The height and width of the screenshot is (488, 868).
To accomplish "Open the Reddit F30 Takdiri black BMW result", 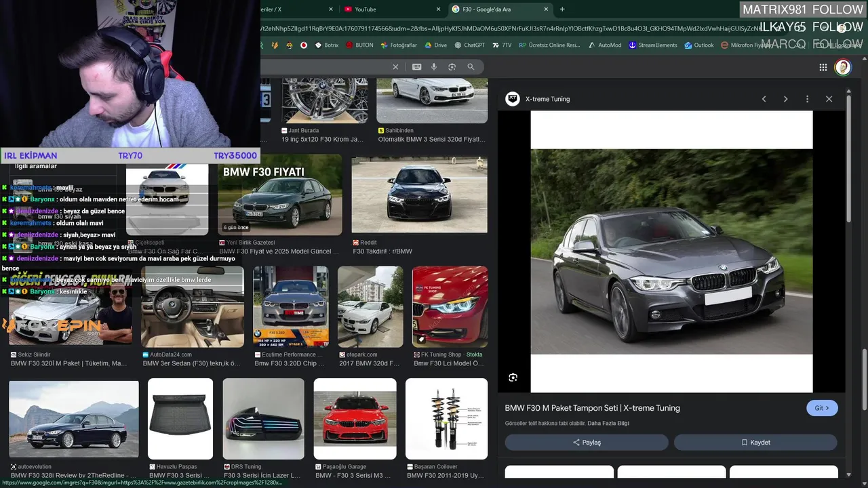I will 419,195.
